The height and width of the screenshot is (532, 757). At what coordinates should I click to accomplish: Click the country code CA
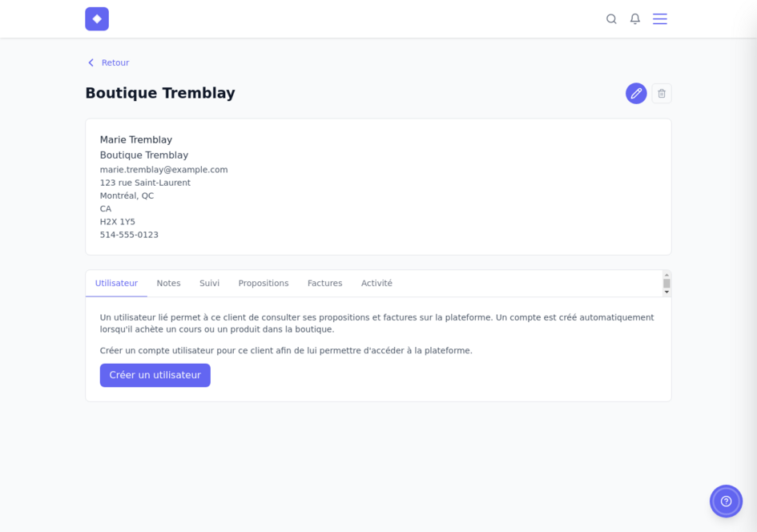coord(105,208)
